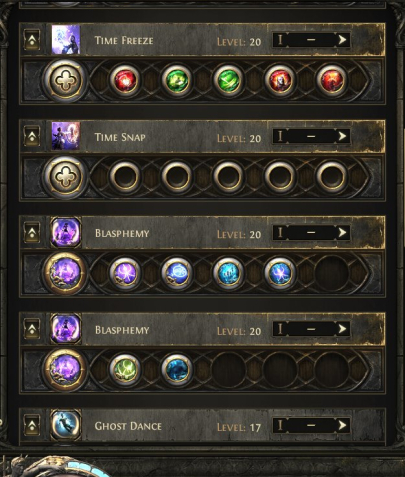Click the large purple Blasphemy socket in first Blasphemy row
405x477 pixels.
tap(65, 273)
